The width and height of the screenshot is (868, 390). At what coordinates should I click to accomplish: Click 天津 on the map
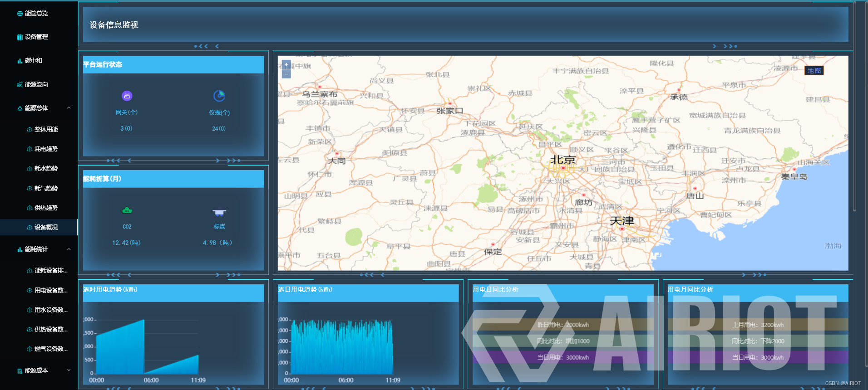(622, 221)
